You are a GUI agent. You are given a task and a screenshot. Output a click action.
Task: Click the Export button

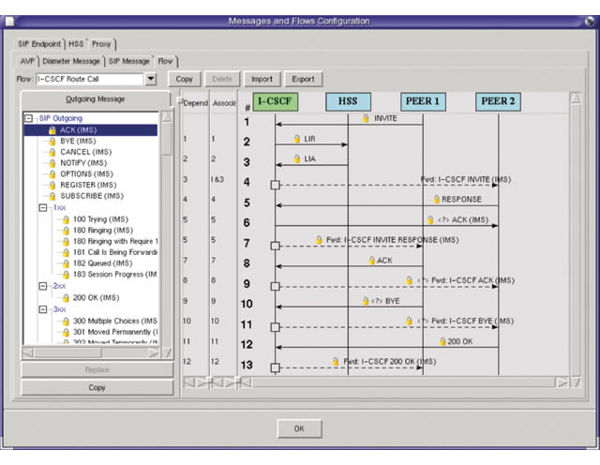303,79
